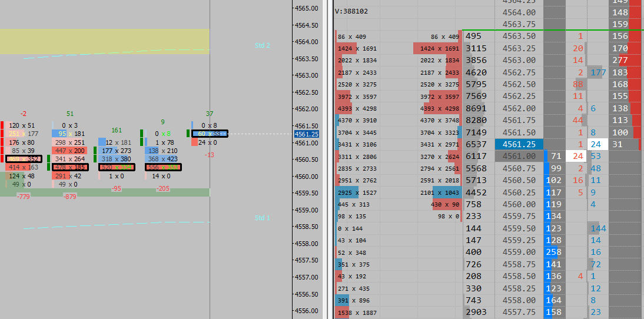Click footprint cell 478 x 185
The width and height of the screenshot is (644, 319).
(x=70, y=167)
